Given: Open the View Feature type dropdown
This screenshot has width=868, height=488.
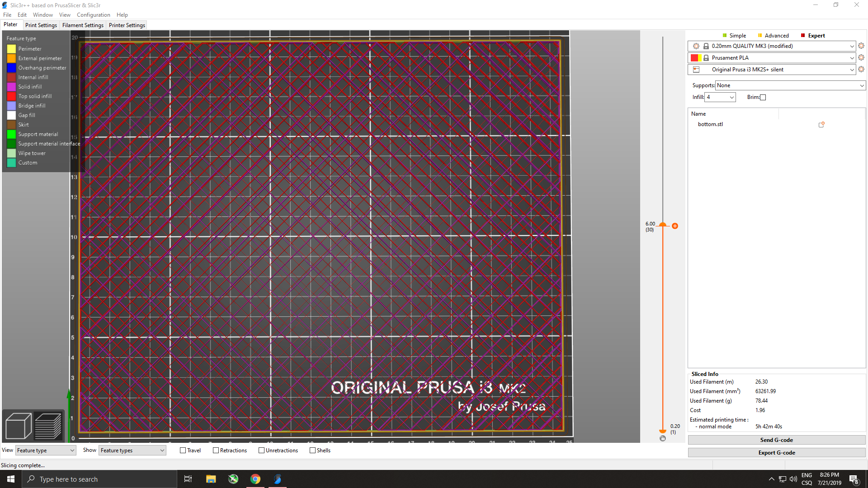Looking at the screenshot, I should tap(46, 450).
